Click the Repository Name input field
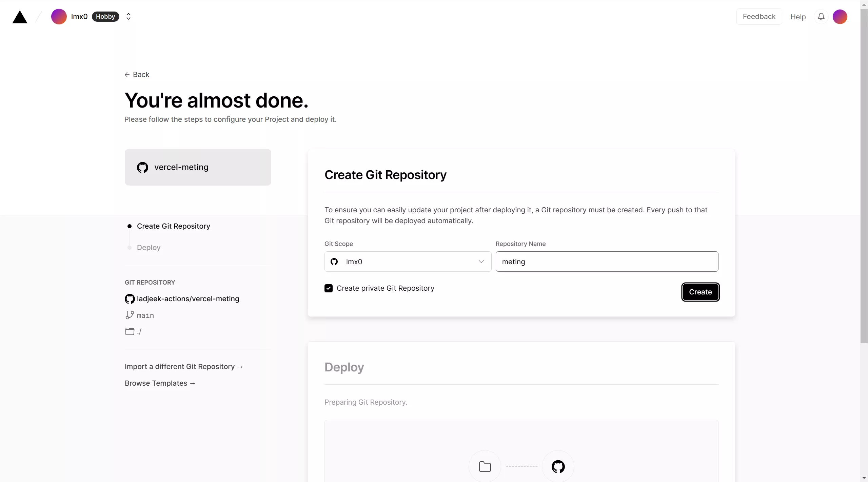This screenshot has width=868, height=482. [x=607, y=262]
